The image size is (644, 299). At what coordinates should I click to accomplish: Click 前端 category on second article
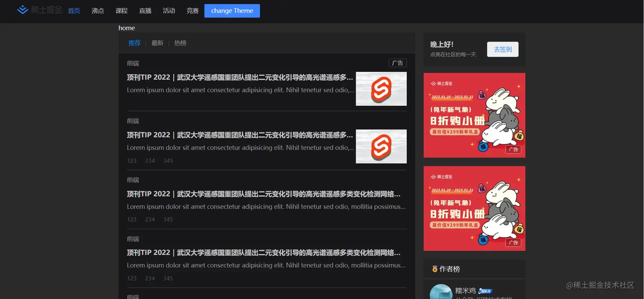click(x=133, y=121)
